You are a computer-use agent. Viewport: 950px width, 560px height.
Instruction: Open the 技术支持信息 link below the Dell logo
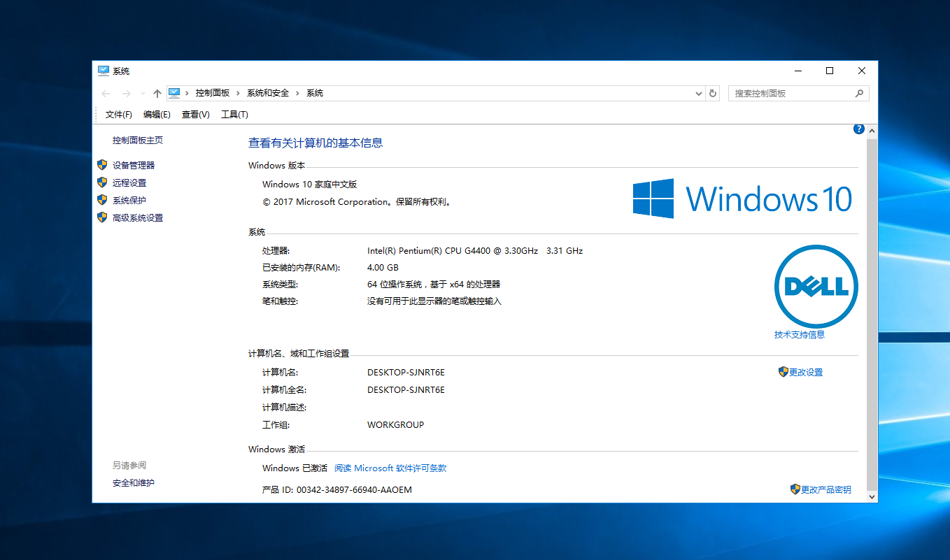pyautogui.click(x=800, y=335)
